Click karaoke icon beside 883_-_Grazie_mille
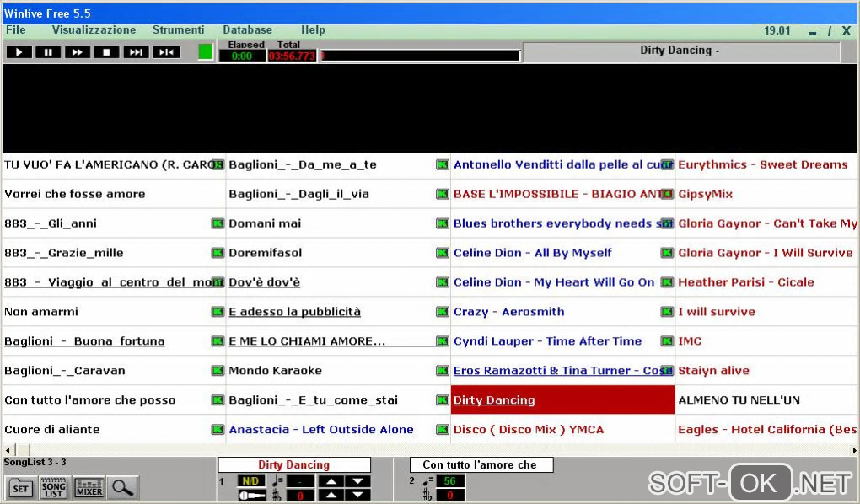860x504 pixels. click(x=218, y=253)
